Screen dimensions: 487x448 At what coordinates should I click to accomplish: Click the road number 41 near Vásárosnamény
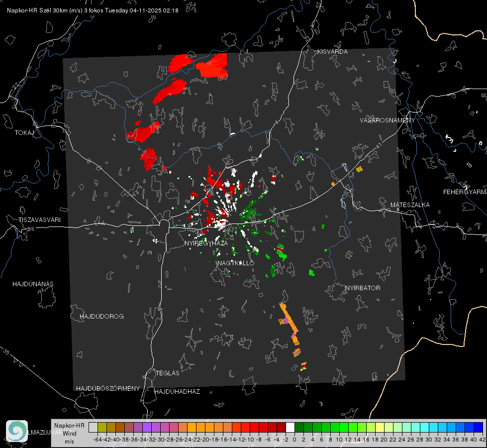[379, 145]
